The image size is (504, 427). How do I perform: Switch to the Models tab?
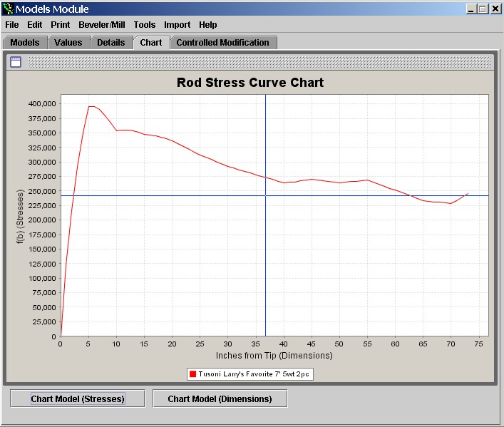(x=25, y=43)
